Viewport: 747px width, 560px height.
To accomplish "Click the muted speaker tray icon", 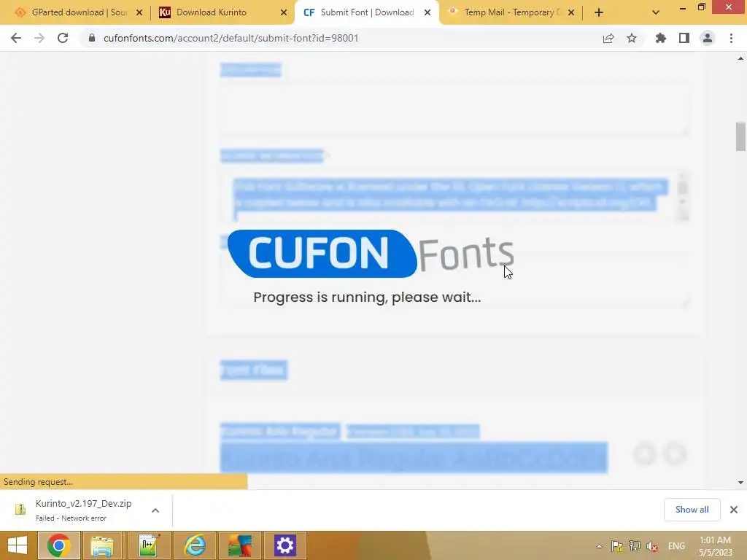I will tap(652, 546).
